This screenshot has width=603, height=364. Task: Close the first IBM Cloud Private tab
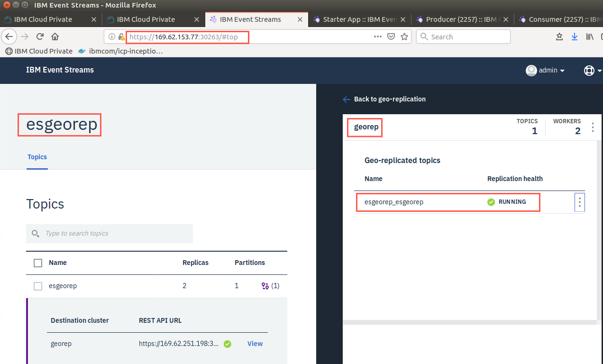[x=93, y=19]
